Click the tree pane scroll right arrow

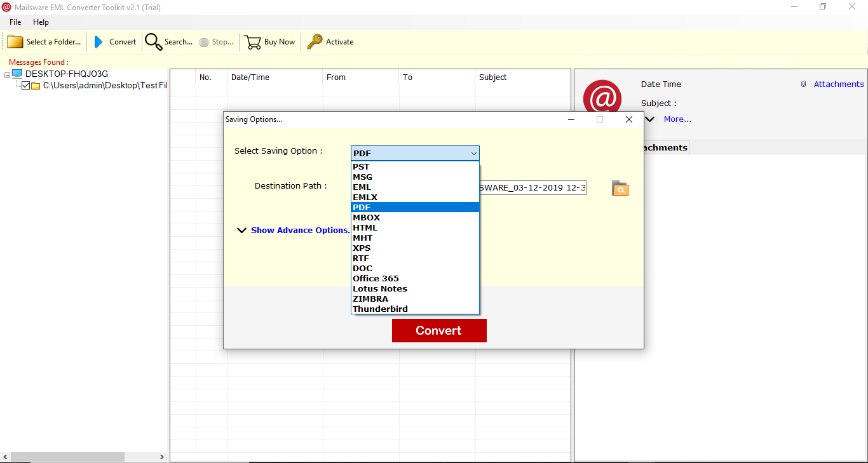(162, 457)
